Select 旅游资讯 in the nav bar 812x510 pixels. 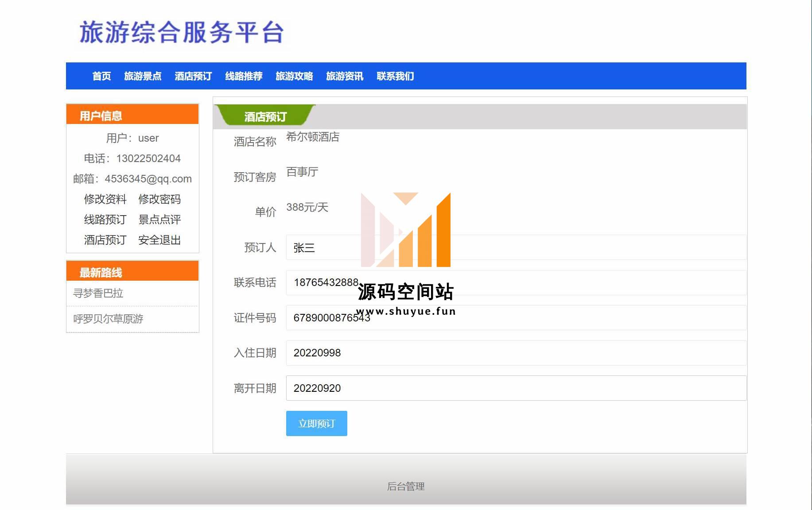point(345,76)
